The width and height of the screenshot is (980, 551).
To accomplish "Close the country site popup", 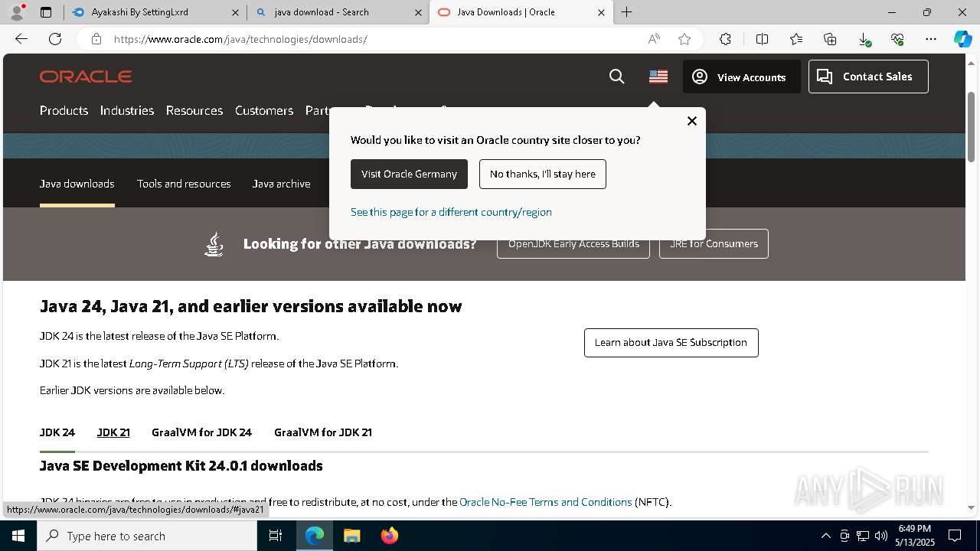I will [x=692, y=121].
